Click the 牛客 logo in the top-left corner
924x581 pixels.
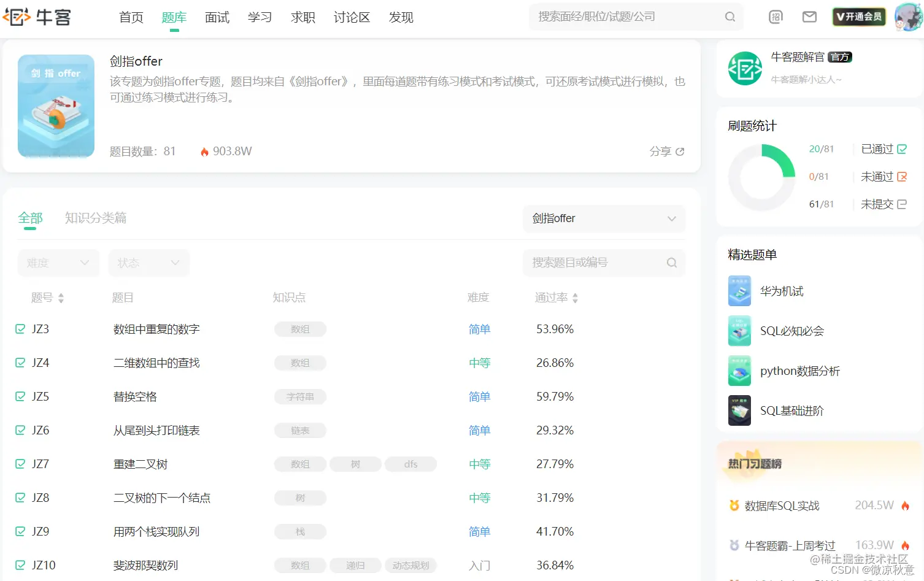point(38,17)
